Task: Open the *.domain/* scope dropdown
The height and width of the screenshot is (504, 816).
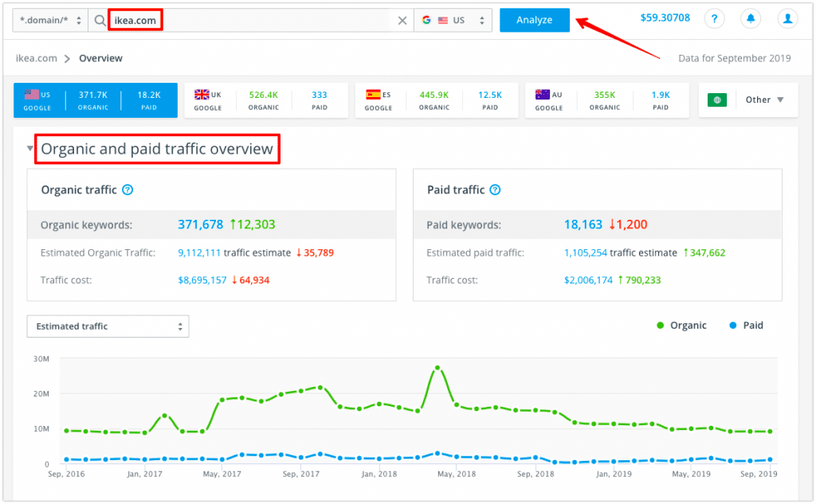Action: 50,20
